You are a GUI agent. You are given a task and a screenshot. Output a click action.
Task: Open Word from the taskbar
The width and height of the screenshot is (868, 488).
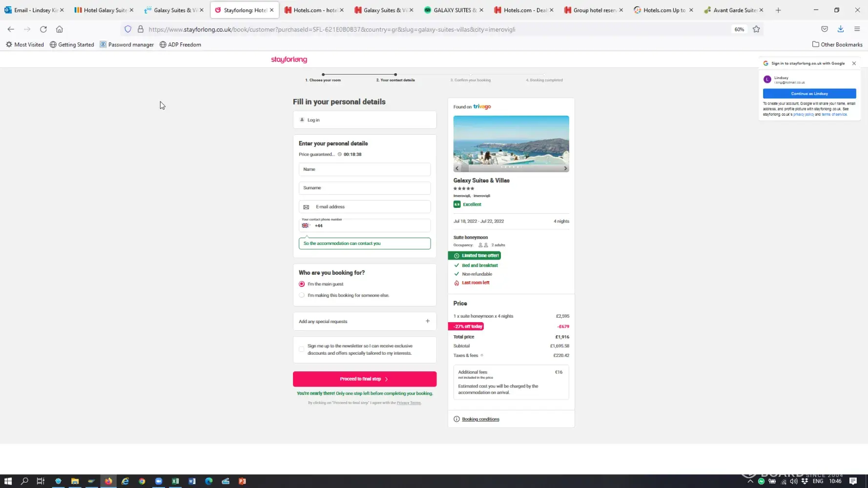tap(192, 481)
